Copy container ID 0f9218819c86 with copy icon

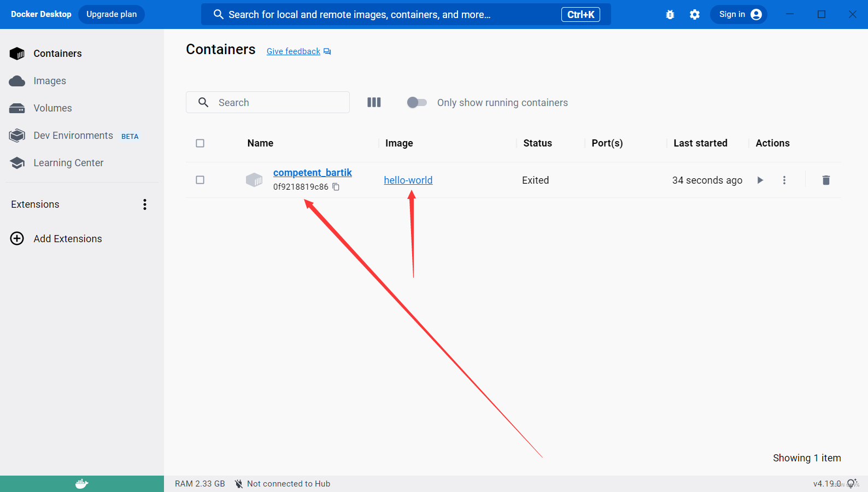coord(336,187)
